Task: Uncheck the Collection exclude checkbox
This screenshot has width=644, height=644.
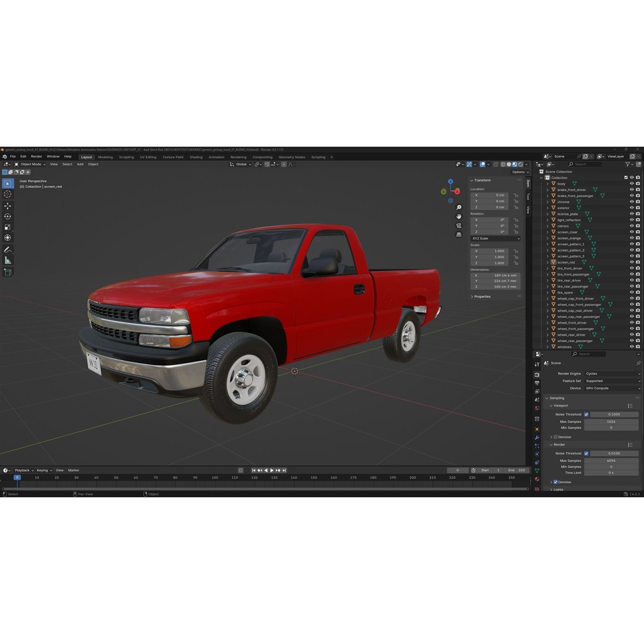Action: tap(626, 178)
